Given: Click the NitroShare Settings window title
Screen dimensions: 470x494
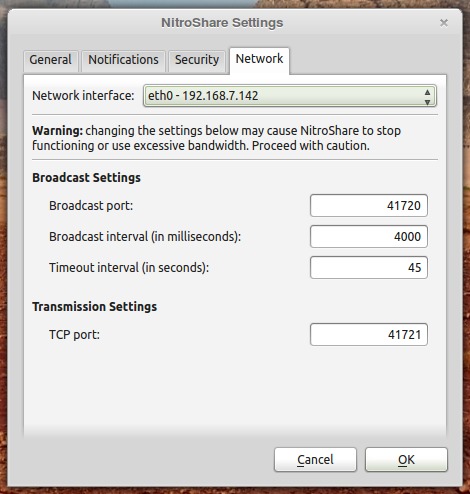Looking at the screenshot, I should point(222,23).
